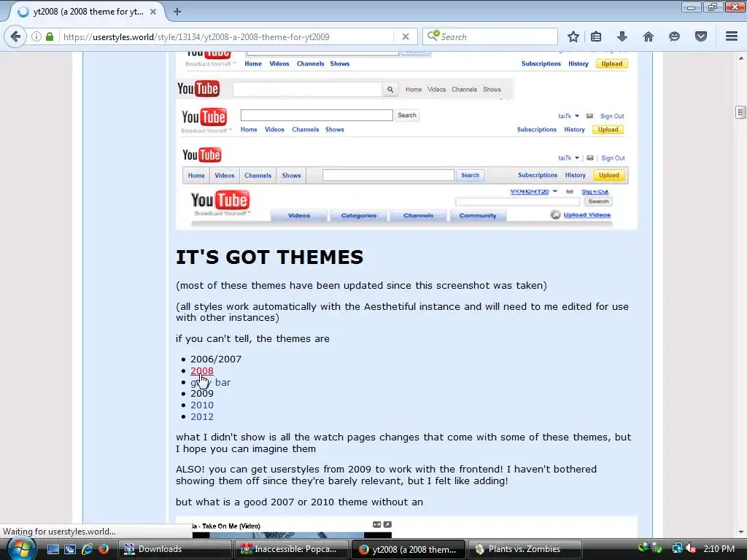Click the "2009" list item text
Screen dimensions: 747x560
[201, 393]
